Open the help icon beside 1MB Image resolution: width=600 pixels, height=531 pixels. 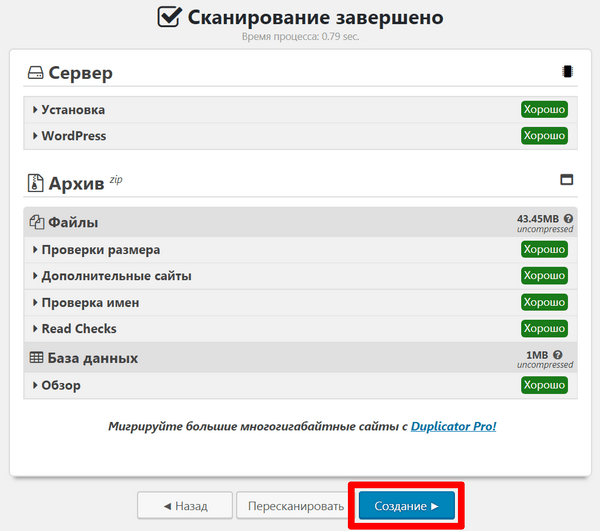[x=558, y=355]
